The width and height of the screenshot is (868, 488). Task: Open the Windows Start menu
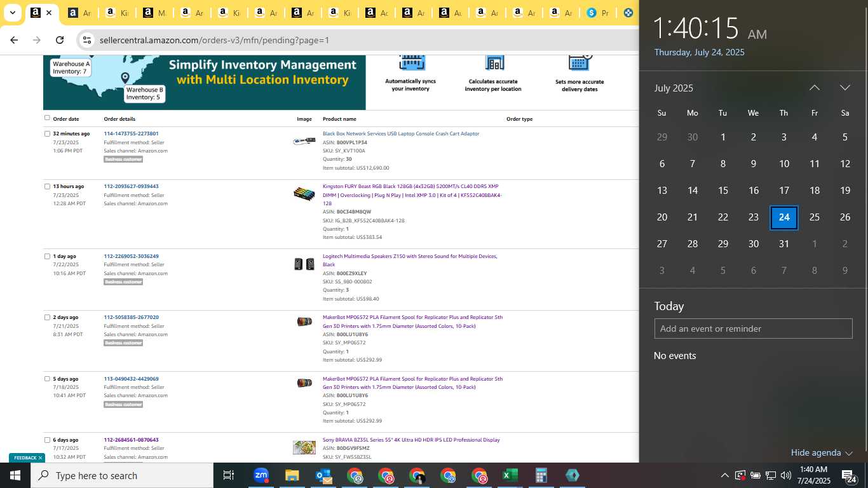(15, 475)
